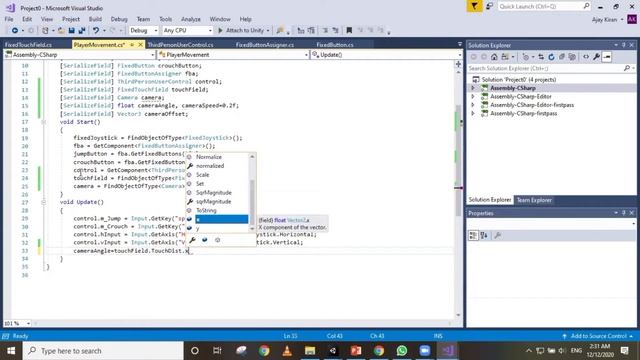Viewport: 640px width, 360px height.
Task: Click the Search Solution Explorer field
Action: (x=551, y=69)
